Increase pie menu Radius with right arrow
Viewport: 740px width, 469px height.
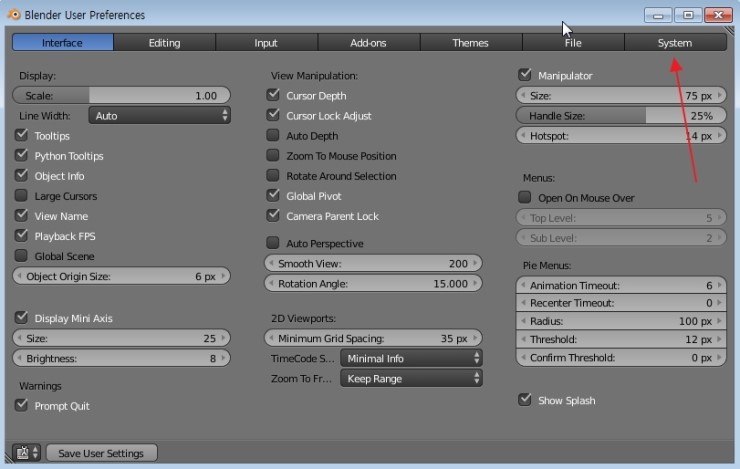(x=720, y=321)
